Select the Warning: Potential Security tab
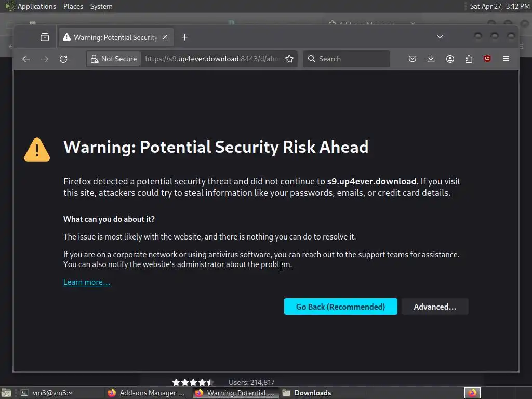The width and height of the screenshot is (532, 399). (116, 37)
